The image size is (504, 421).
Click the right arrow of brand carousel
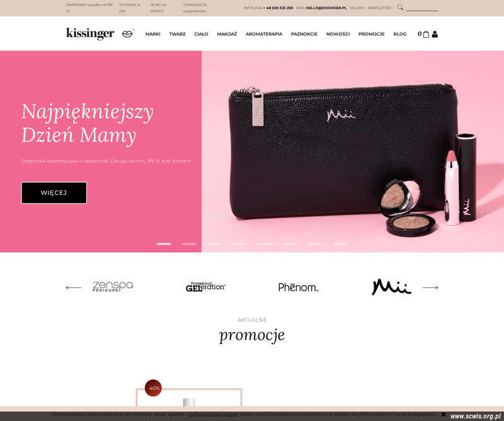point(430,287)
